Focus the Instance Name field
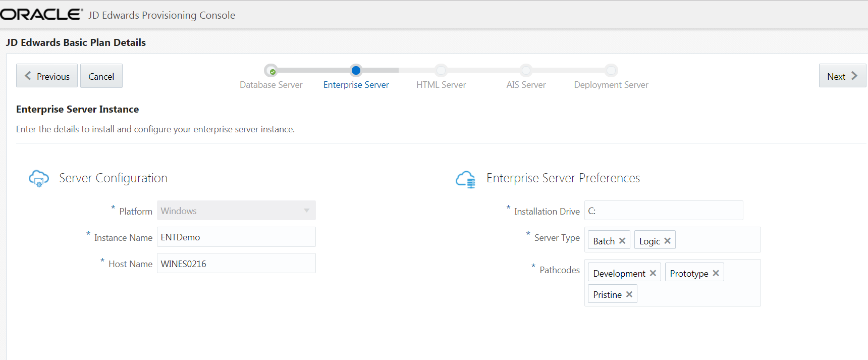The height and width of the screenshot is (360, 868). (236, 237)
